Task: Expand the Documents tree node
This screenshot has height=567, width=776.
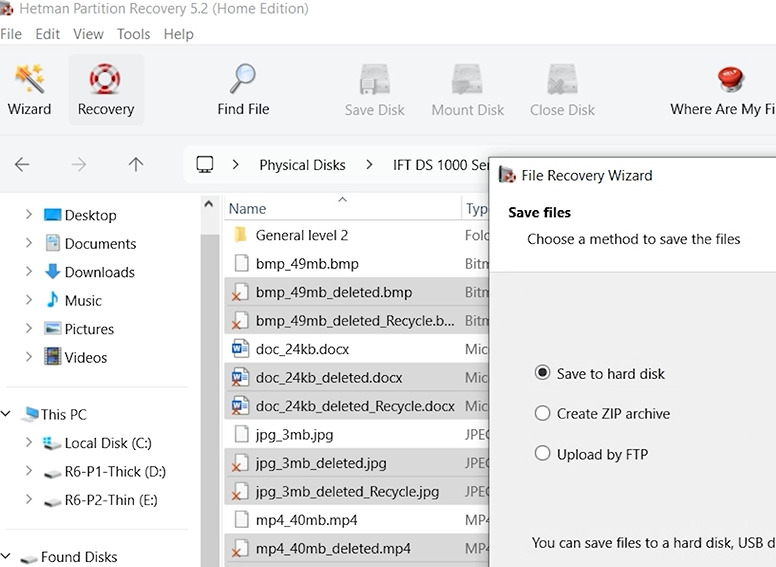Action: click(x=29, y=243)
